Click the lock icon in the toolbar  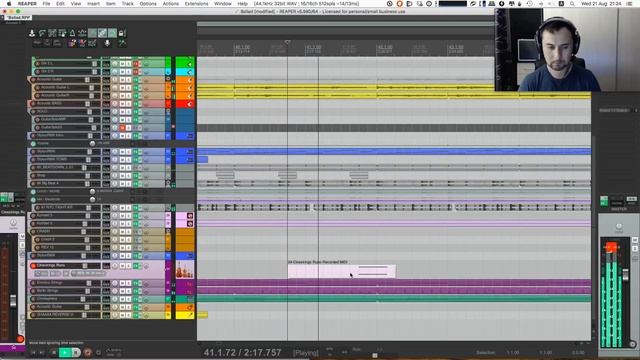(122, 33)
